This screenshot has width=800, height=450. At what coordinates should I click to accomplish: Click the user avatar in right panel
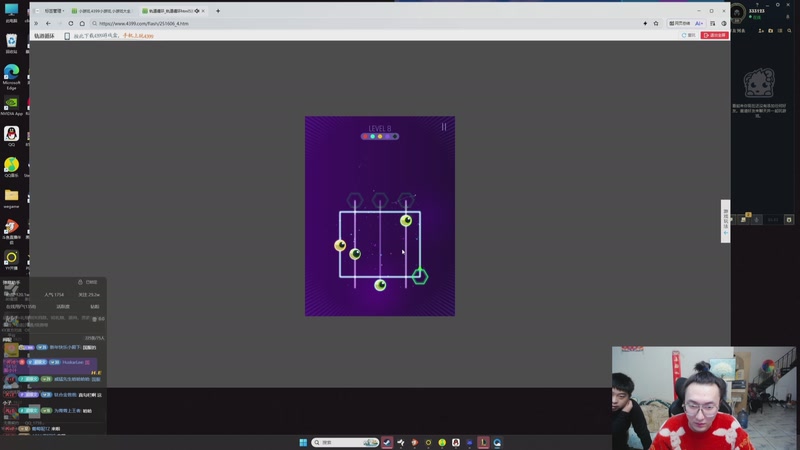[737, 12]
